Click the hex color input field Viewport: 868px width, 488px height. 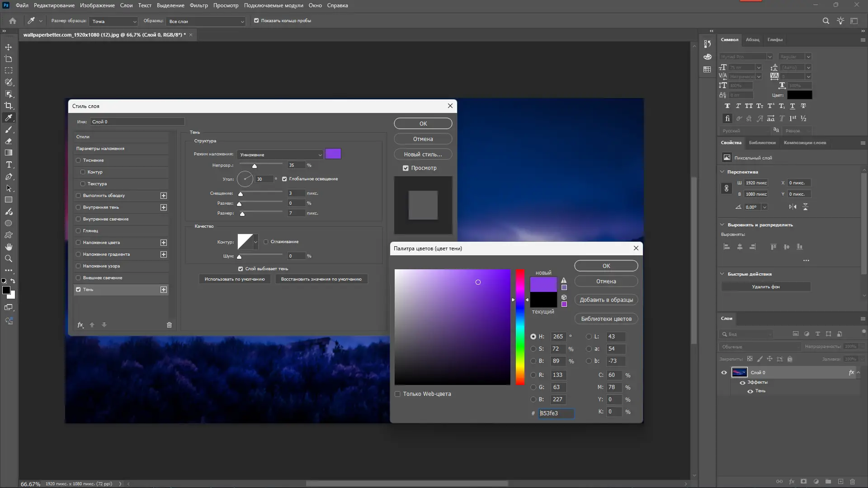pos(556,413)
